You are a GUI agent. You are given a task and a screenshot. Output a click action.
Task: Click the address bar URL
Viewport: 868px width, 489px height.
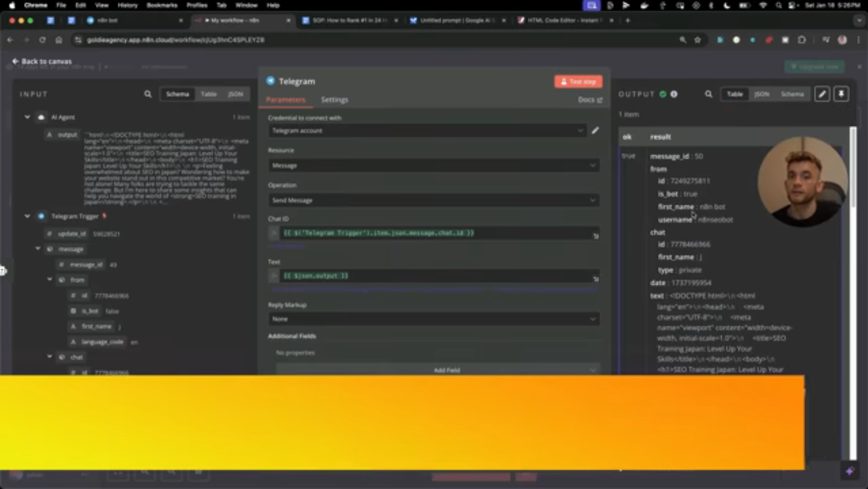(175, 40)
